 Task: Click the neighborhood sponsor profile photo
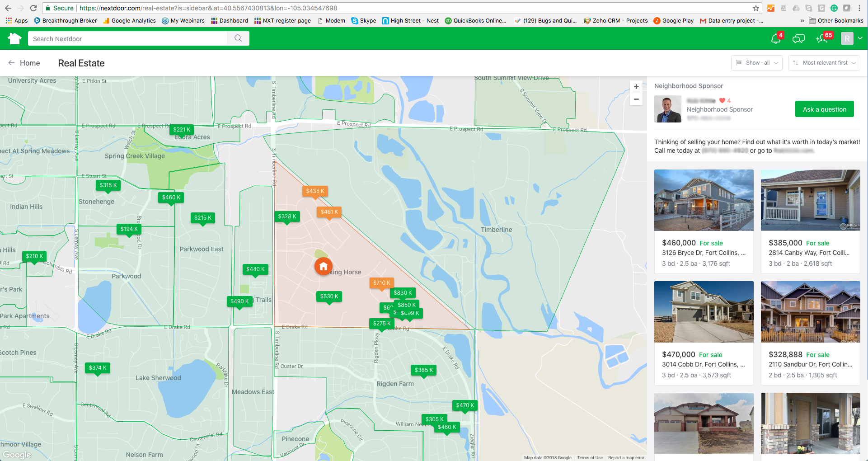(x=668, y=109)
